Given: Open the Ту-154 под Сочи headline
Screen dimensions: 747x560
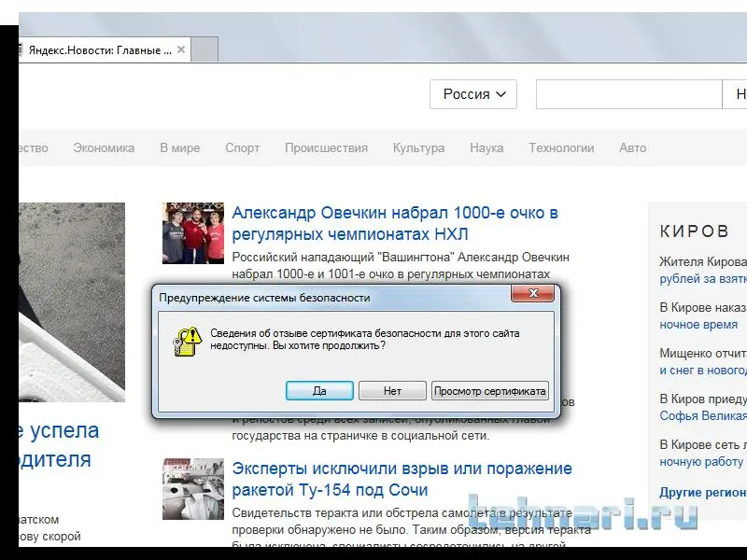Looking at the screenshot, I should (402, 479).
